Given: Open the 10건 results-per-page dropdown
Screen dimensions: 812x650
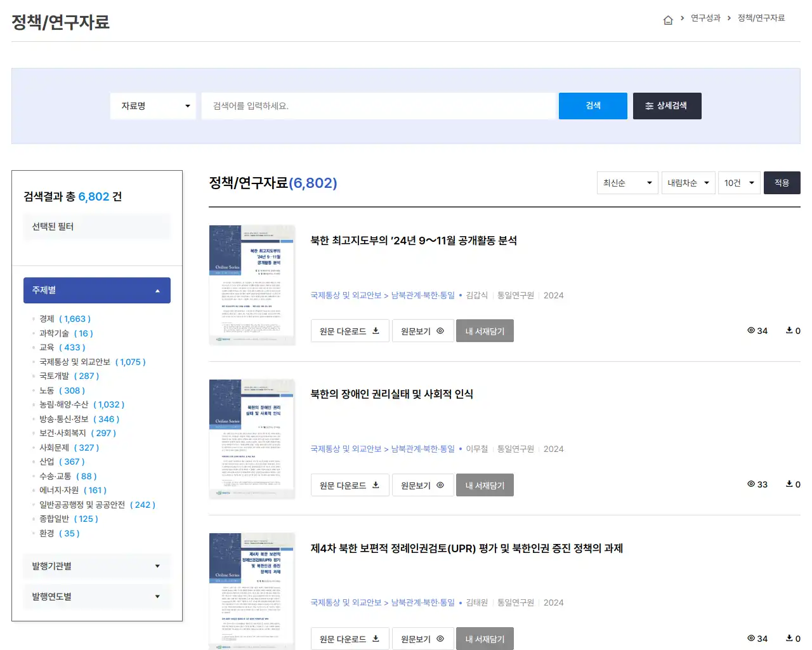Looking at the screenshot, I should (738, 183).
